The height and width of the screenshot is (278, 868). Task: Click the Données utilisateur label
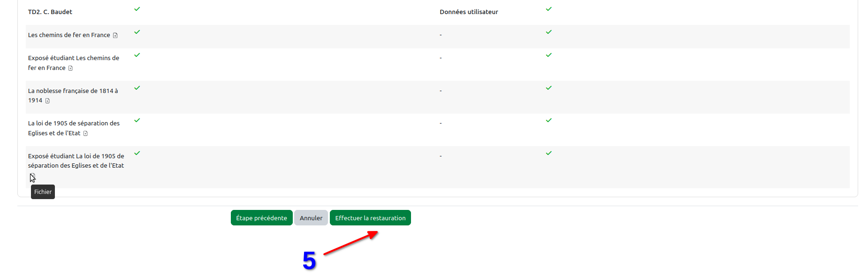(x=468, y=12)
